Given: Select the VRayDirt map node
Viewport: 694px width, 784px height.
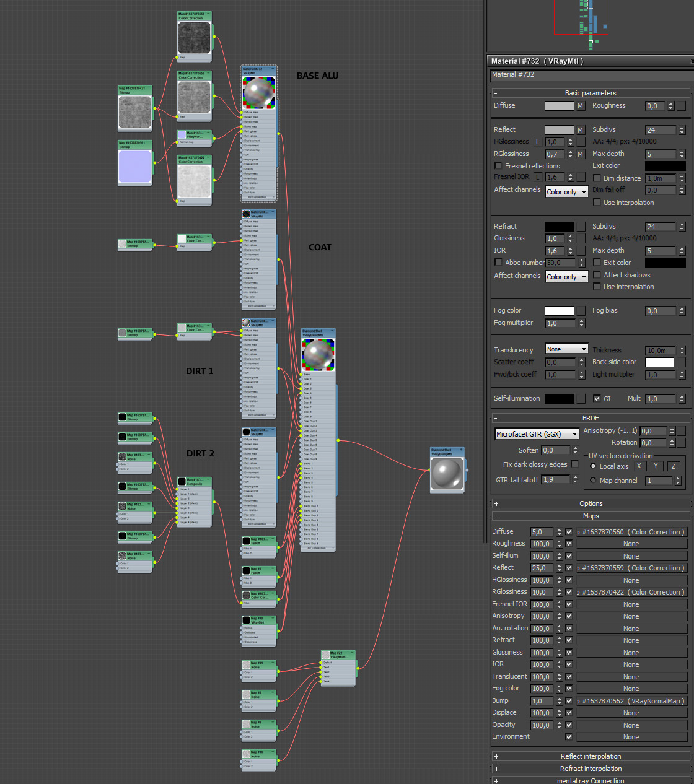Looking at the screenshot, I should point(258,630).
